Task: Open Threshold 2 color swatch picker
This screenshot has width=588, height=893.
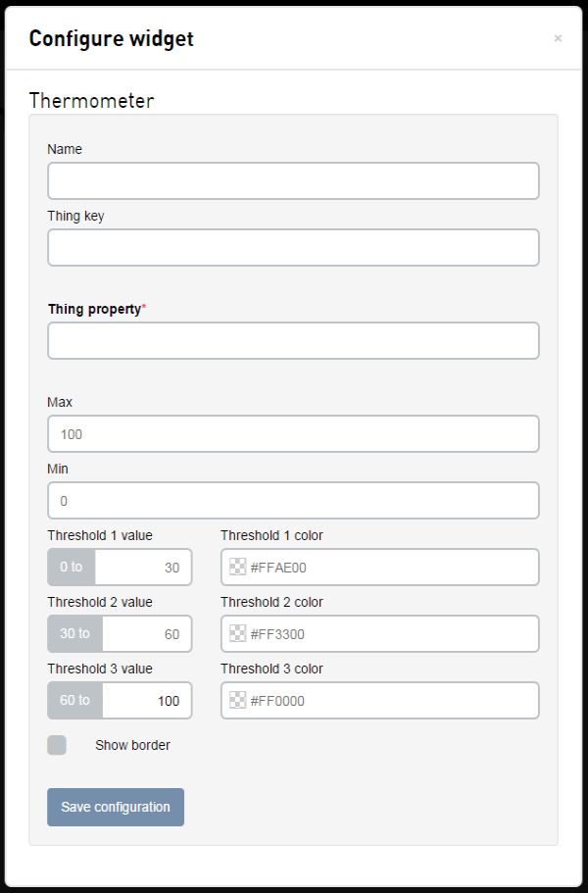Action: [237, 634]
